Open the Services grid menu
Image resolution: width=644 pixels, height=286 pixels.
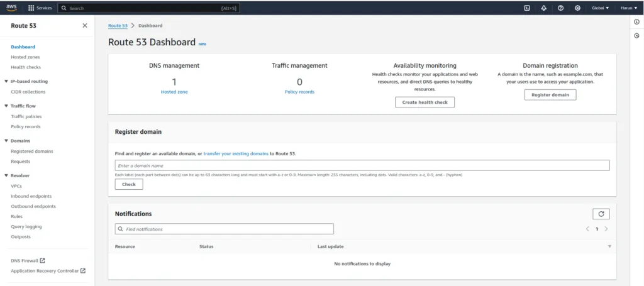tap(40, 8)
